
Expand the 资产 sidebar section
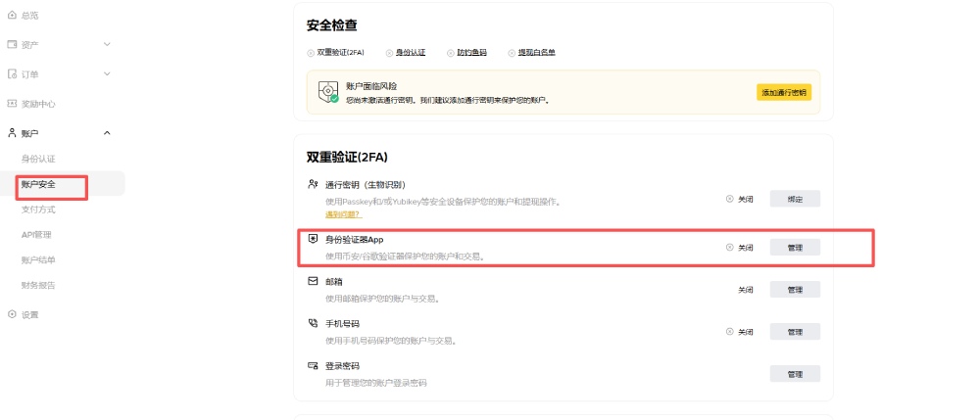click(x=107, y=44)
